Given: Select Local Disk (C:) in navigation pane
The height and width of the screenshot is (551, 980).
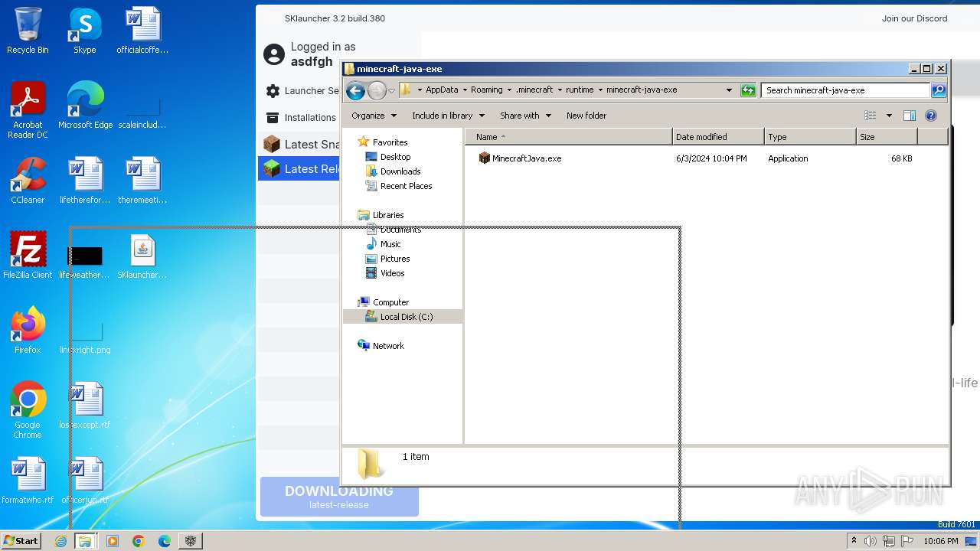Looking at the screenshot, I should (x=402, y=316).
